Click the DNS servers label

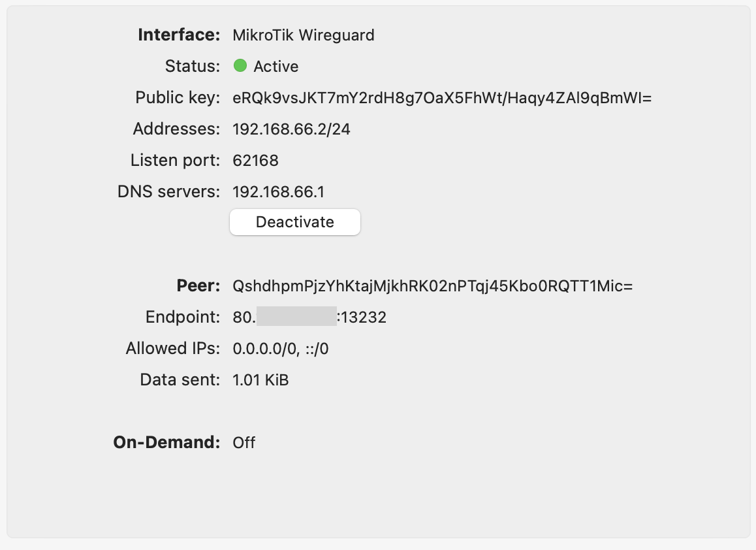(169, 192)
